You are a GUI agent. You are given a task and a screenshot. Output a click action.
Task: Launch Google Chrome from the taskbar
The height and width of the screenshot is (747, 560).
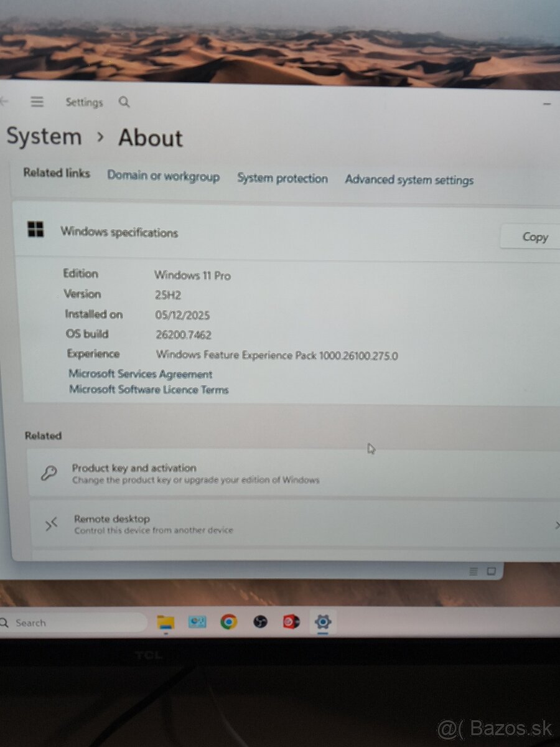pos(228,621)
